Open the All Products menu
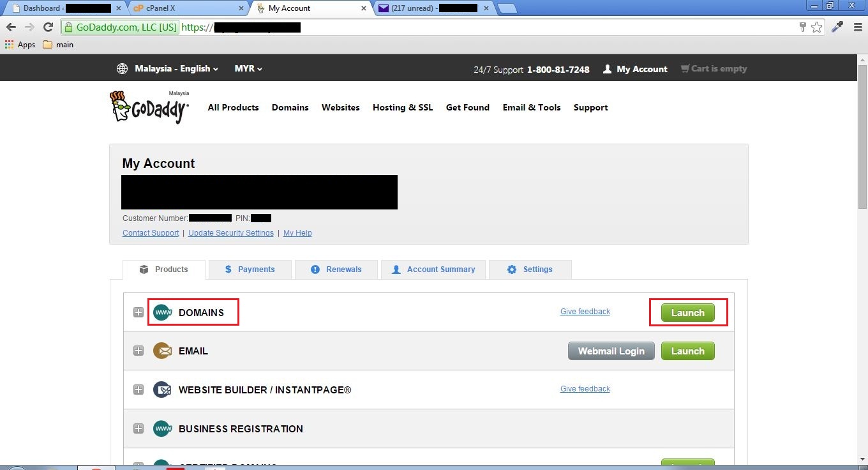868x470 pixels. 233,107
